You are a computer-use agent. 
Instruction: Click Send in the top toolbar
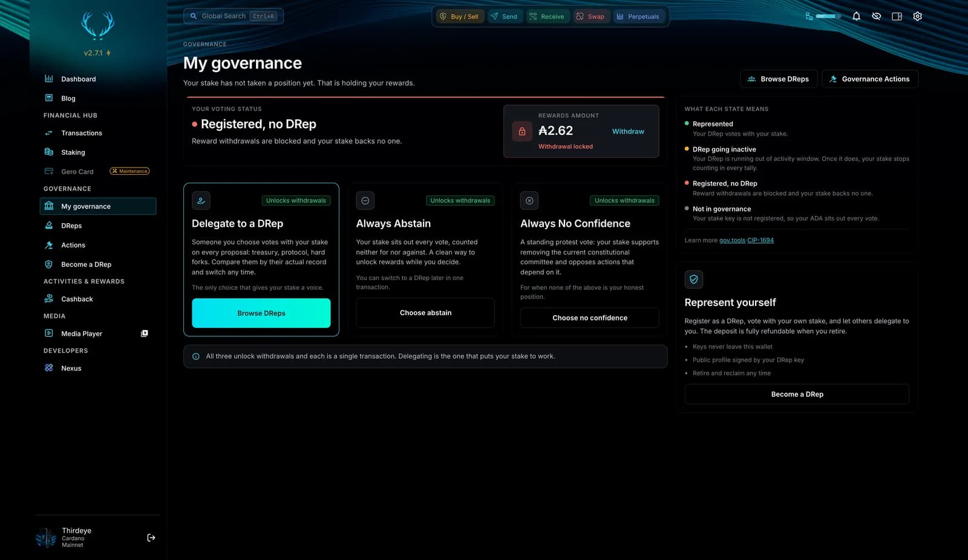pyautogui.click(x=504, y=16)
